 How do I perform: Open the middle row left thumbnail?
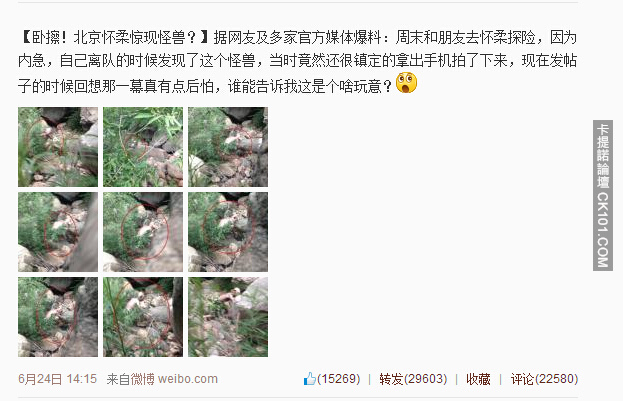pyautogui.click(x=58, y=232)
